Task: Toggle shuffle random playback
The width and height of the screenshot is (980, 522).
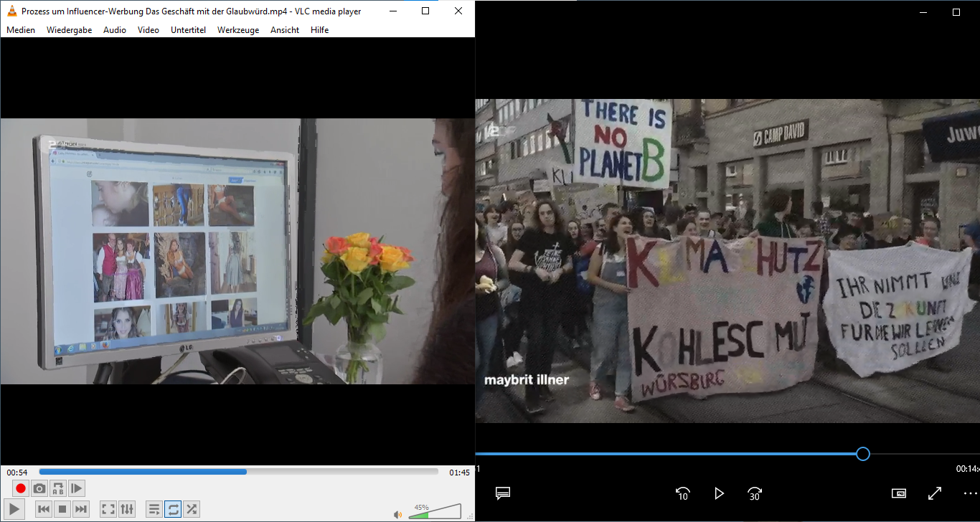Action: (192, 509)
